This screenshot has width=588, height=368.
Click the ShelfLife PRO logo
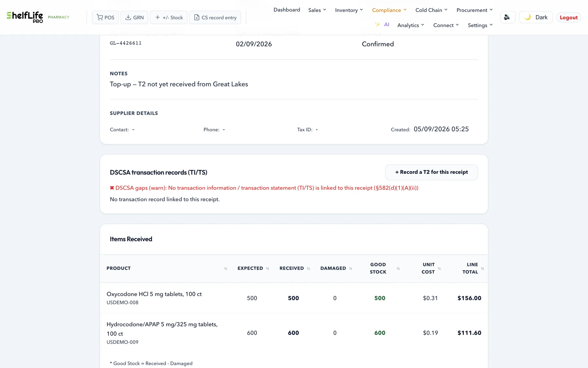(25, 17)
